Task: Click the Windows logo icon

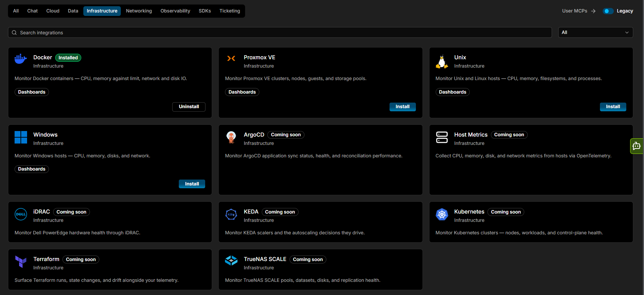Action: [x=21, y=137]
